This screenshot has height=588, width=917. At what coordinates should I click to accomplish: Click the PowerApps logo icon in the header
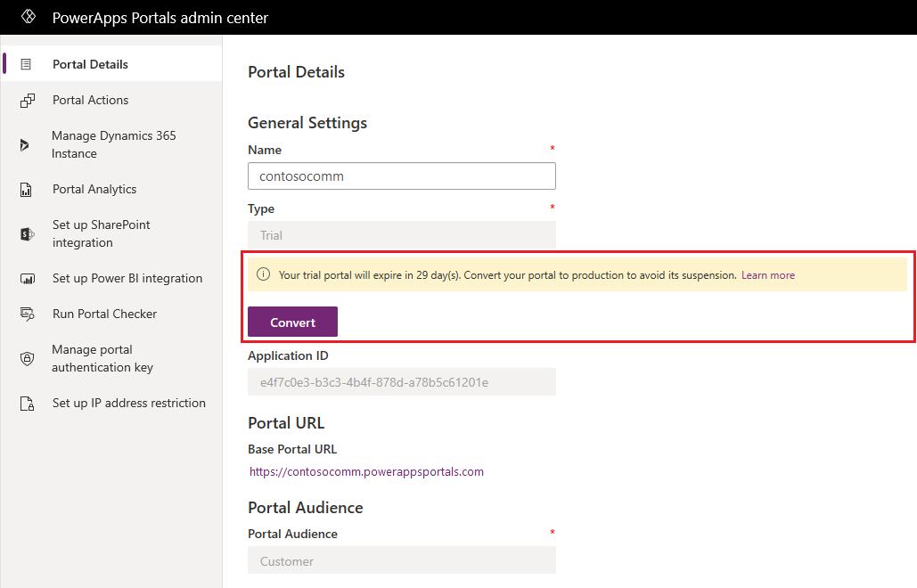pyautogui.click(x=29, y=17)
